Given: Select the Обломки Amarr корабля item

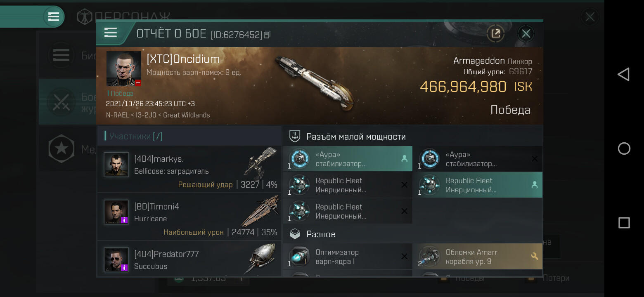Looking at the screenshot, I should click(478, 257).
